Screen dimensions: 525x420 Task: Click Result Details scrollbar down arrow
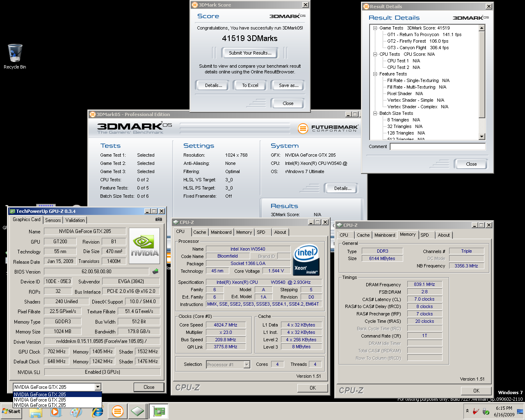pos(482,137)
